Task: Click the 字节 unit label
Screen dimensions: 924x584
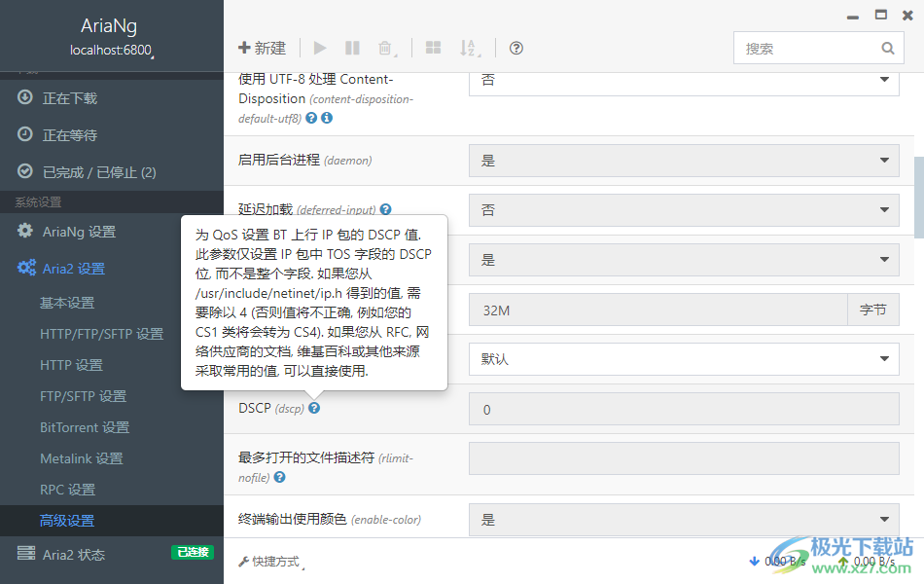Action: click(x=873, y=310)
